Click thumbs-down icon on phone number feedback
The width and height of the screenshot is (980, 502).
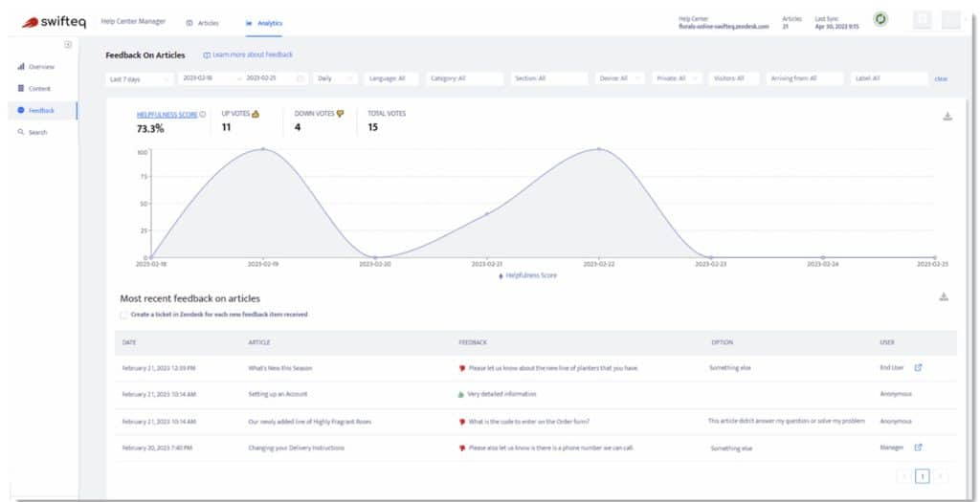462,448
